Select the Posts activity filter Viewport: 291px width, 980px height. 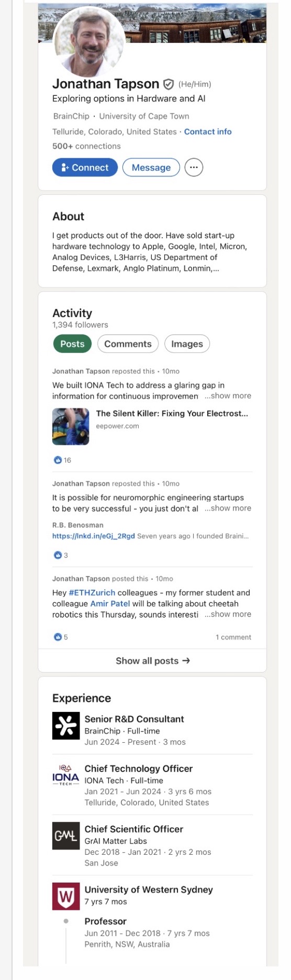(72, 344)
